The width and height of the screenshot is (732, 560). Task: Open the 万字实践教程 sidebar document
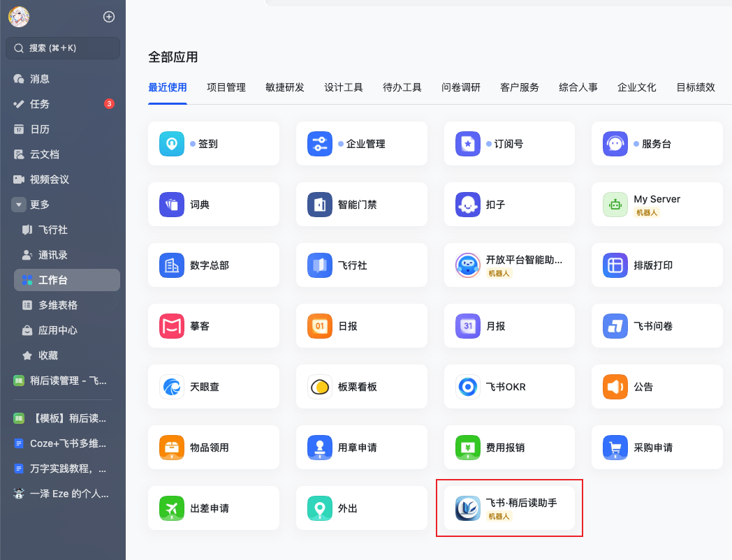[x=63, y=469]
